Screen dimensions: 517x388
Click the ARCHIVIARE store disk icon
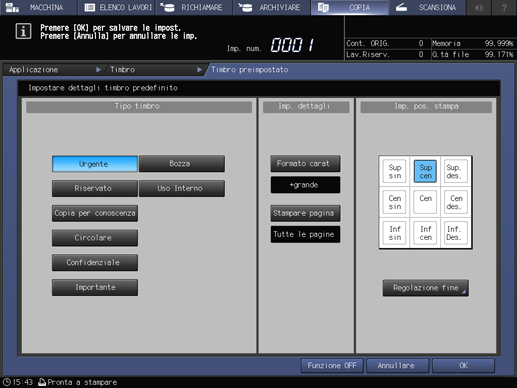[x=245, y=7]
